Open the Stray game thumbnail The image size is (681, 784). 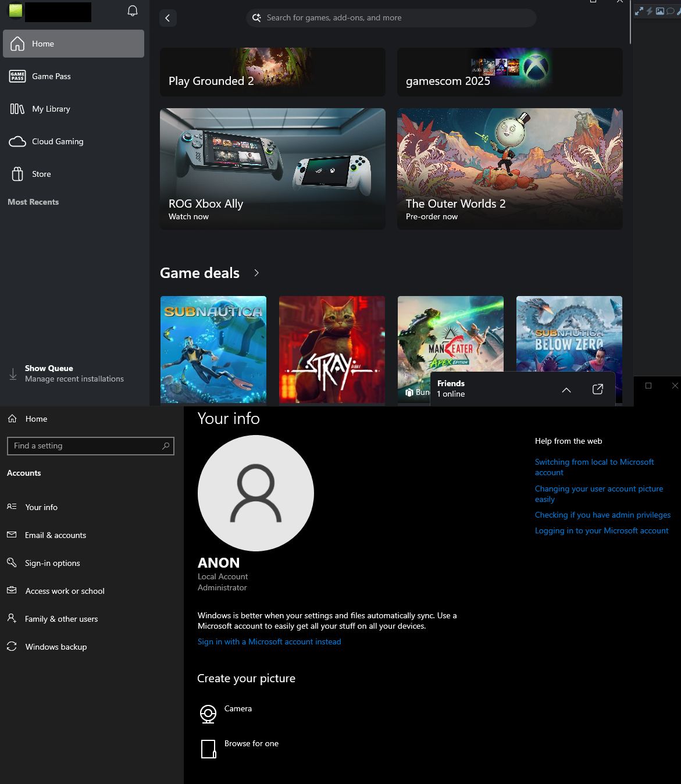331,349
